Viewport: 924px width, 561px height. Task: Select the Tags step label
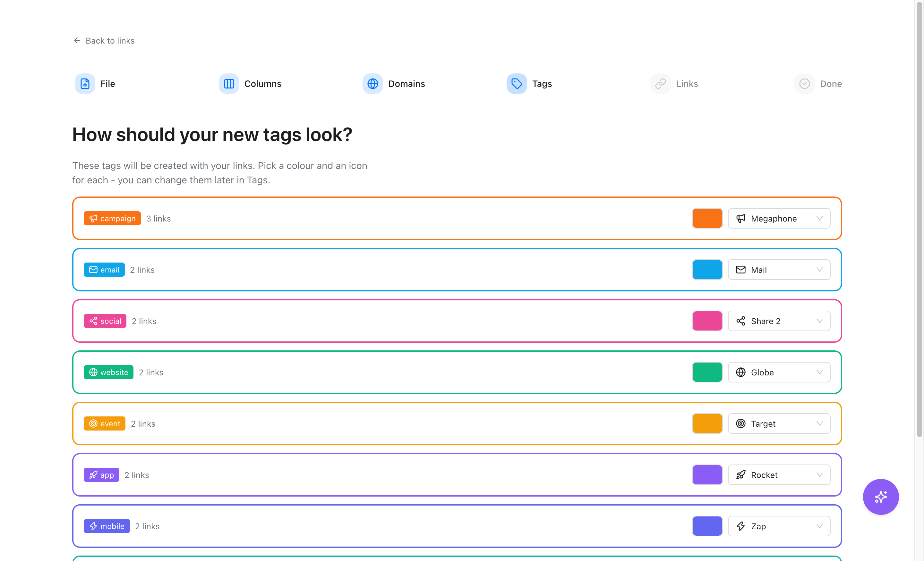[542, 84]
